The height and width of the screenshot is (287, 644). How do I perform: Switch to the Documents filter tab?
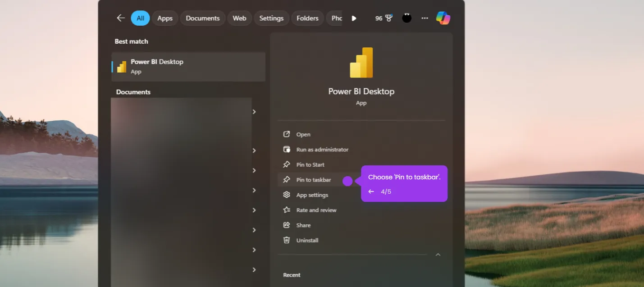[x=203, y=18]
